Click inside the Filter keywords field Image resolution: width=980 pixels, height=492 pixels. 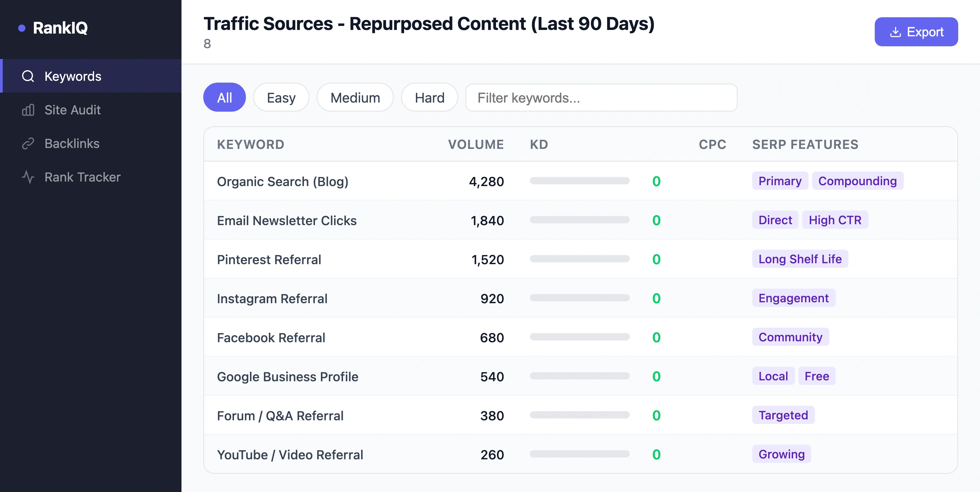601,97
